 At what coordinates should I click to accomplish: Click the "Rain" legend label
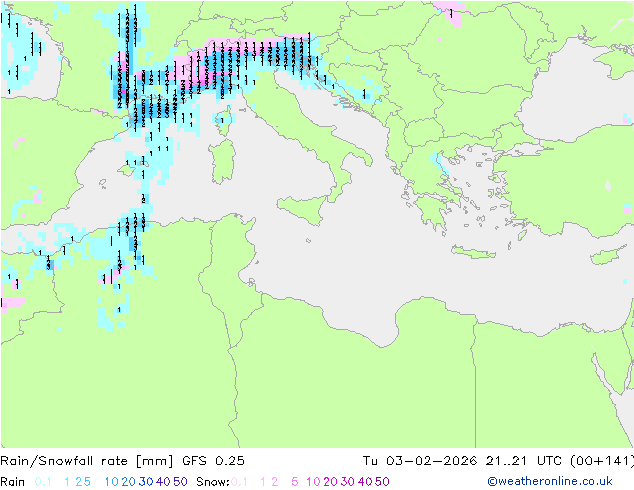(x=13, y=482)
